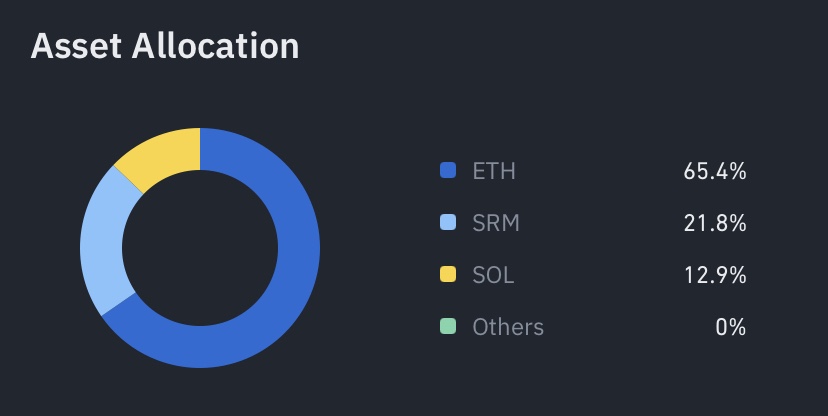Click the green Others legend square
The image size is (828, 416).
(448, 327)
